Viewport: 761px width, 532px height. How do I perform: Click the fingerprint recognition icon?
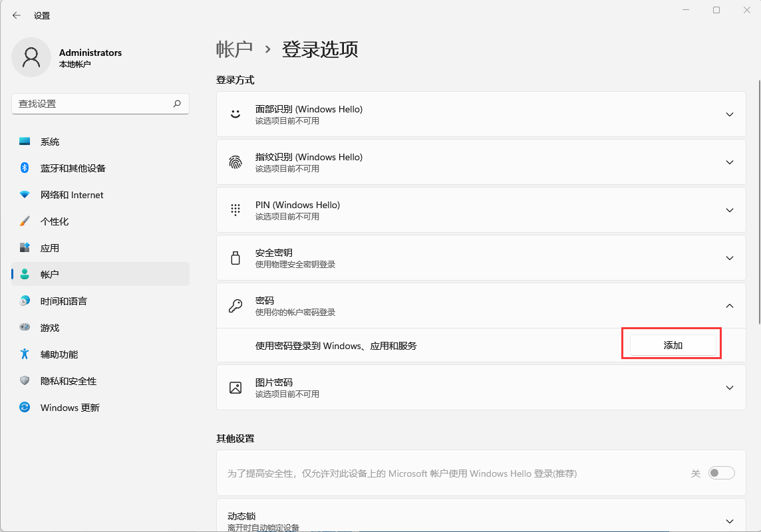[x=235, y=162]
